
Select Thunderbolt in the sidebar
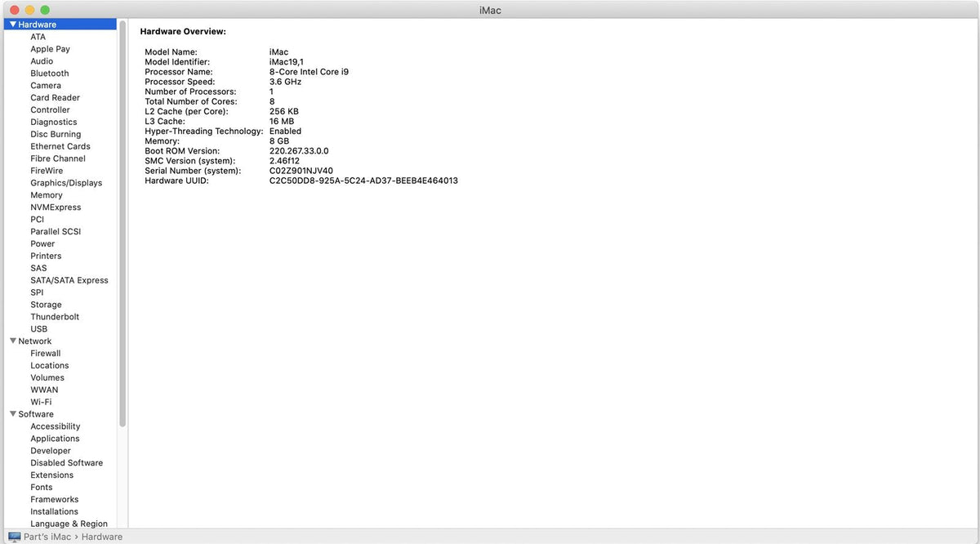55,316
